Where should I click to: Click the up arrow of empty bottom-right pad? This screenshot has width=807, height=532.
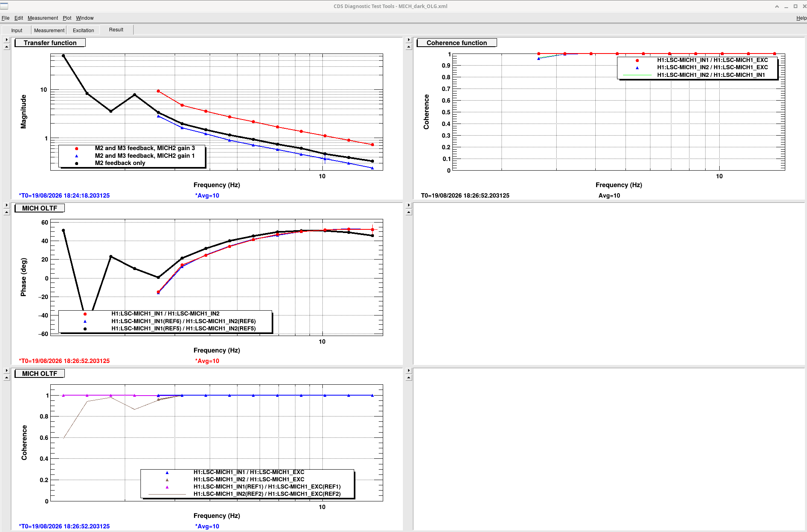click(x=409, y=378)
